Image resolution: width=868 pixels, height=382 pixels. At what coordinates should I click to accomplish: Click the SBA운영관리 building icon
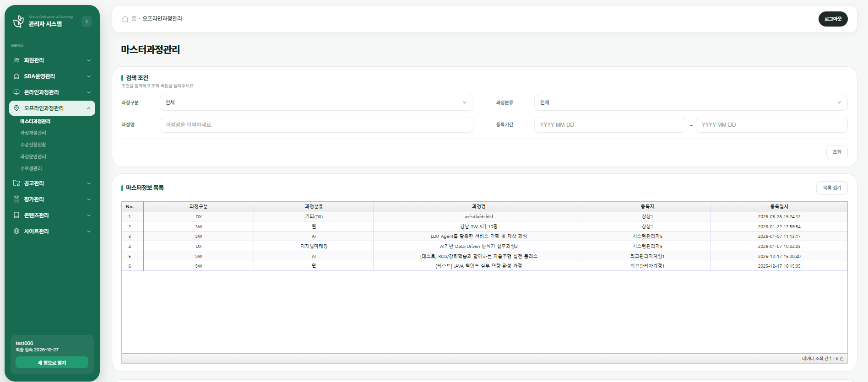coord(16,76)
